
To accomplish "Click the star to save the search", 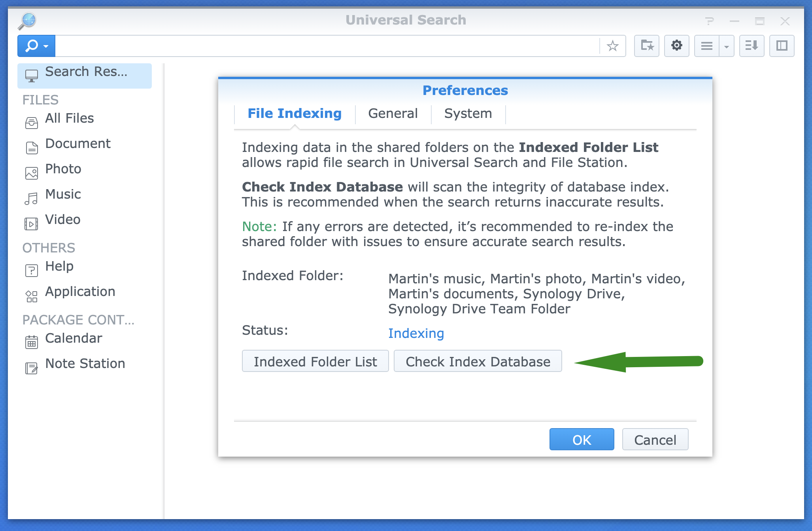I will pos(612,46).
